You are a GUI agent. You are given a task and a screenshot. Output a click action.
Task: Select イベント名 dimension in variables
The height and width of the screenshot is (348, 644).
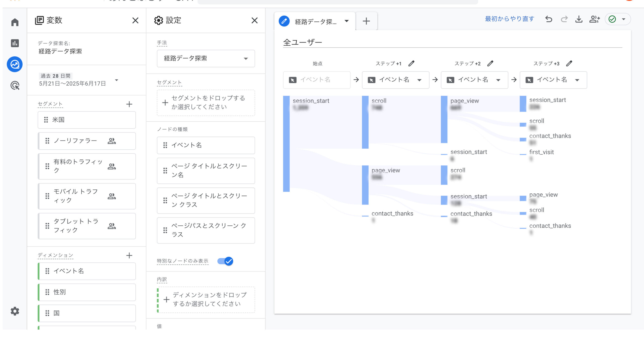tap(87, 271)
